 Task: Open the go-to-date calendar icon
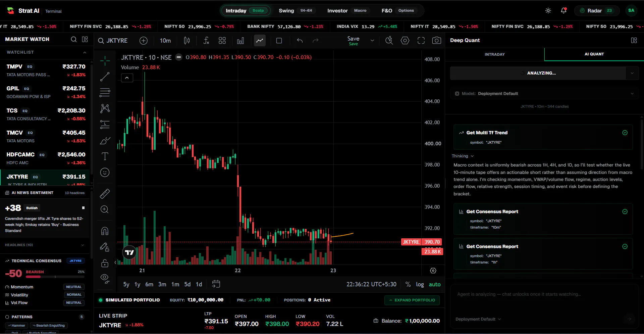tap(216, 284)
